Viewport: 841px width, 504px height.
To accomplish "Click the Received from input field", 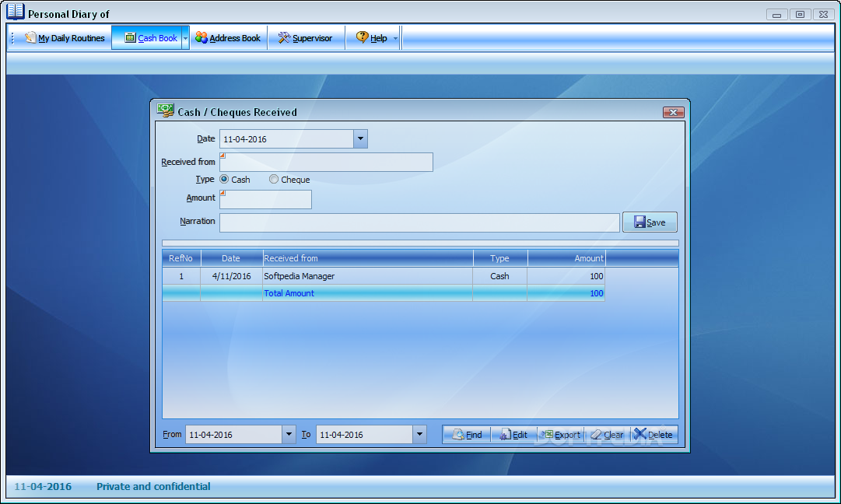I will 326,162.
